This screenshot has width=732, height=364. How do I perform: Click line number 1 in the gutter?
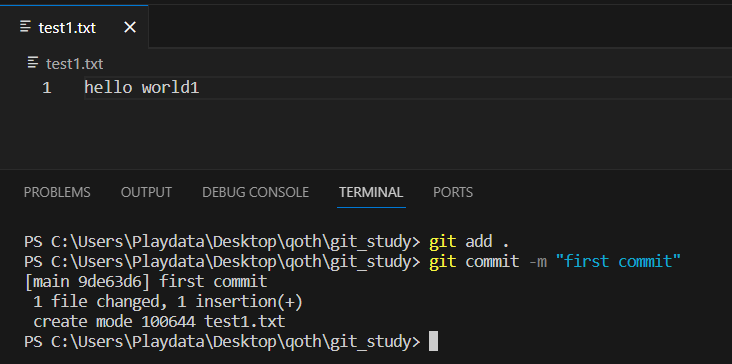coord(46,88)
